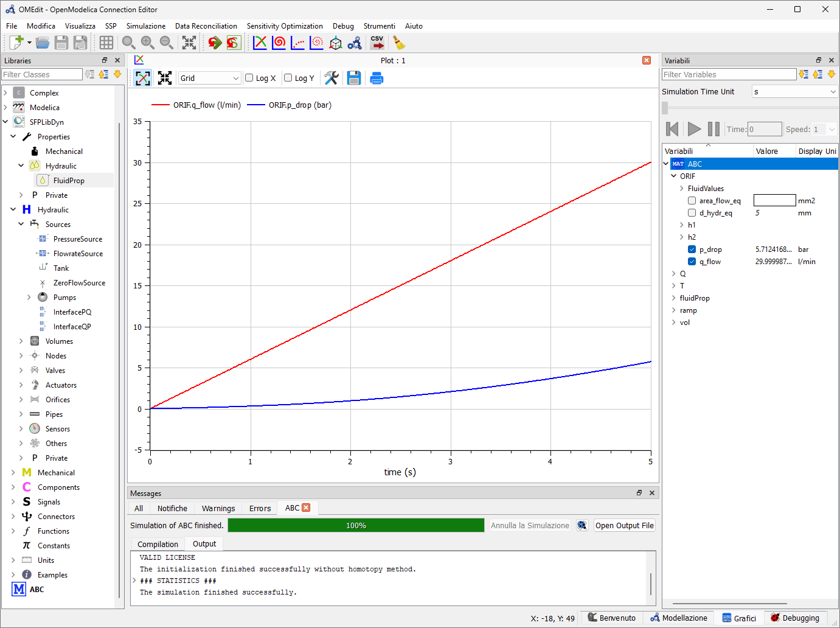This screenshot has height=628, width=840.
Task: Check the area_flow_eq variable
Action: pos(692,201)
